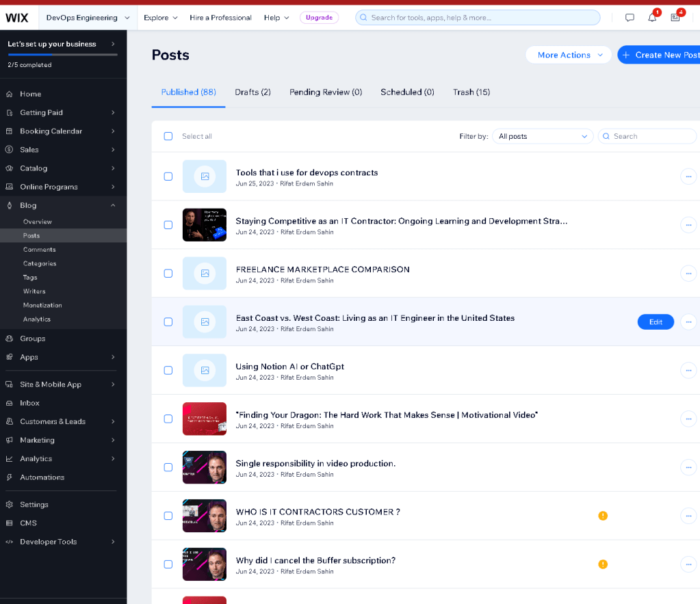
Task: Click the Settings gear icon
Action: point(10,505)
